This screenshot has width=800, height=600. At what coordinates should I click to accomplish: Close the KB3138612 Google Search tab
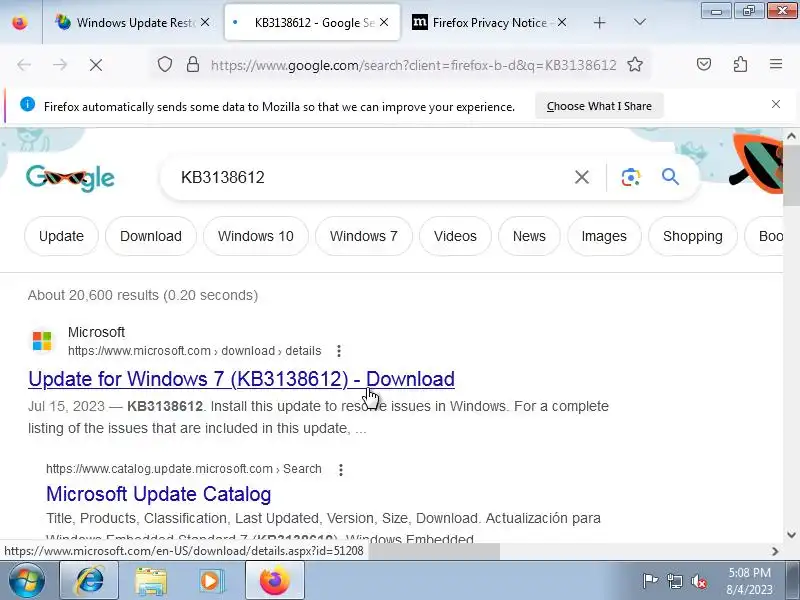[x=384, y=22]
